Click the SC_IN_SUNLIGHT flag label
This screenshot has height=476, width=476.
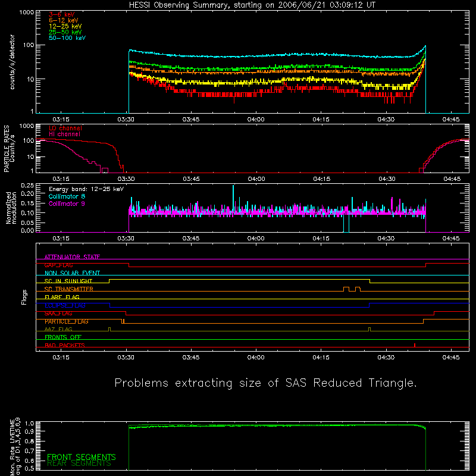68,281
